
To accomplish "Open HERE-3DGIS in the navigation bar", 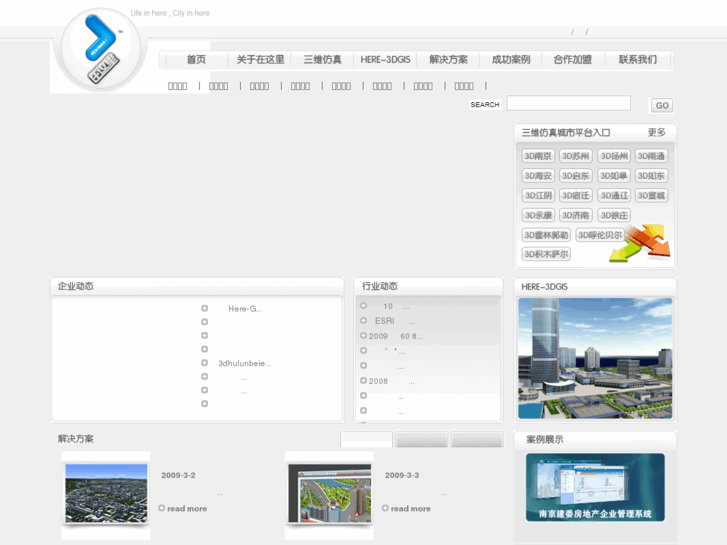I will click(x=385, y=60).
